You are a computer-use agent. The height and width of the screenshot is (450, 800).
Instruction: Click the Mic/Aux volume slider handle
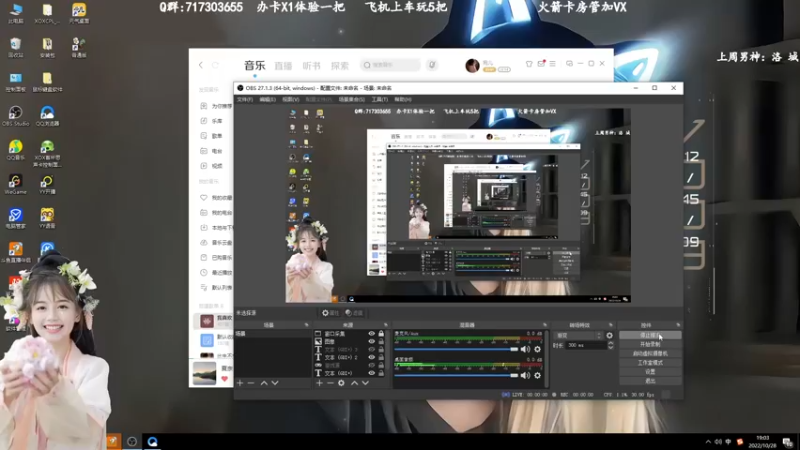click(514, 349)
